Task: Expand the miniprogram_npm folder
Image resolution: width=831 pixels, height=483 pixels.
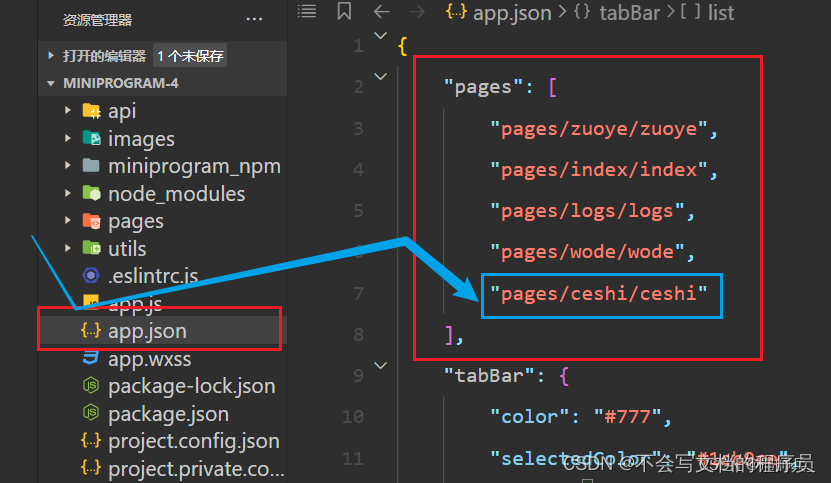Action: [x=68, y=166]
